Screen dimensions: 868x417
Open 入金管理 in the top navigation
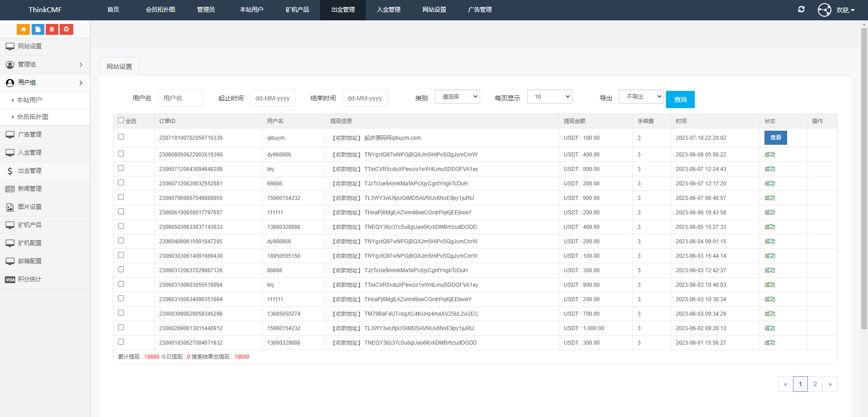click(388, 10)
